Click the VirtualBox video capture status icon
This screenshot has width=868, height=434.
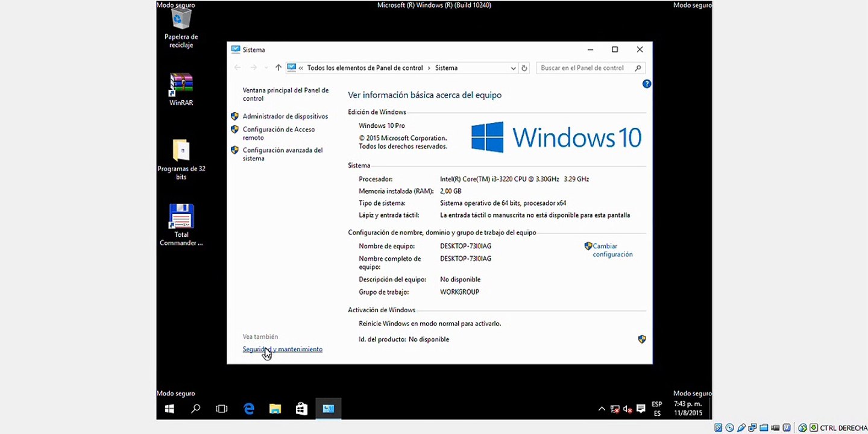pyautogui.click(x=775, y=428)
